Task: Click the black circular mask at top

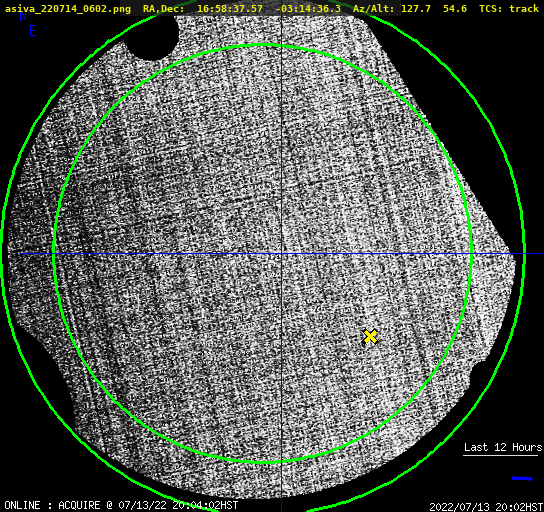Action: click(x=152, y=36)
